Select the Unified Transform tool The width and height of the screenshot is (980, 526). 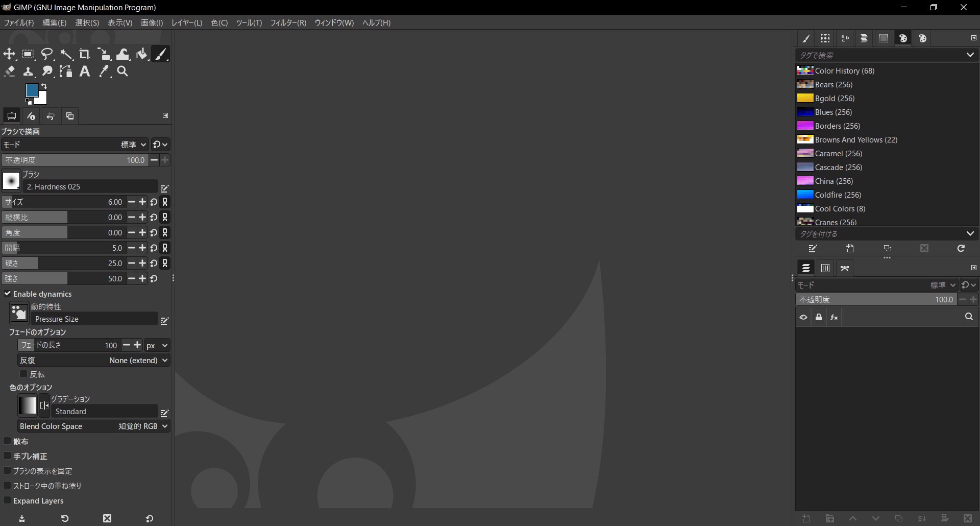[104, 54]
